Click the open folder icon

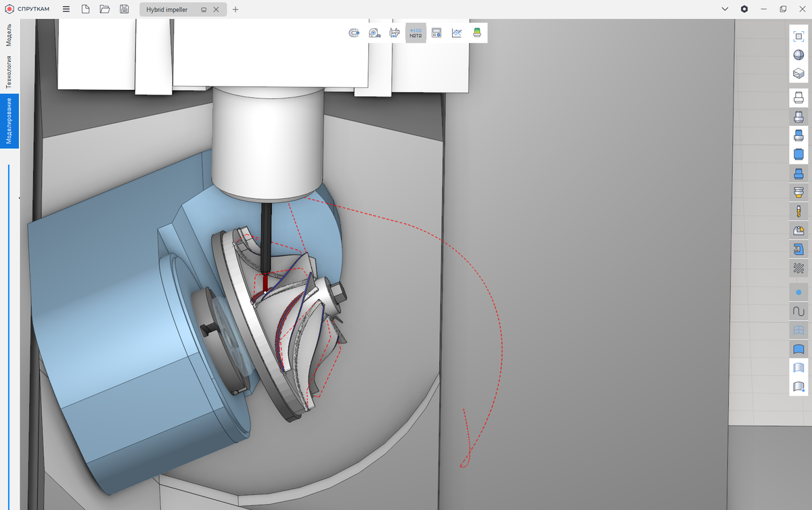pyautogui.click(x=104, y=9)
